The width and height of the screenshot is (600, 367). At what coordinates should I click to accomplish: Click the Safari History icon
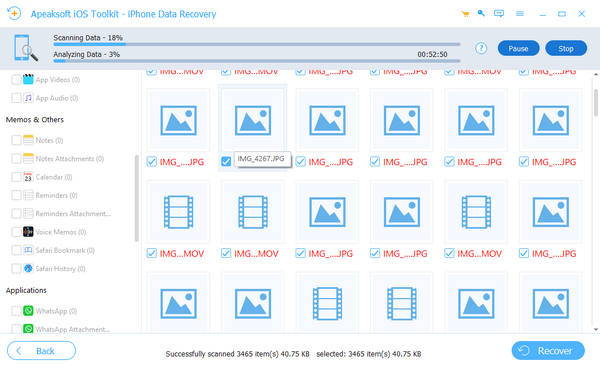[28, 268]
